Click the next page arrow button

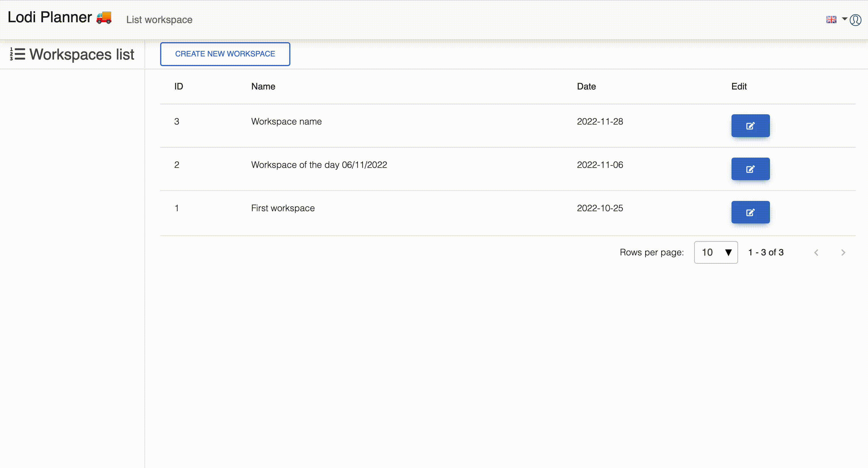[843, 253]
